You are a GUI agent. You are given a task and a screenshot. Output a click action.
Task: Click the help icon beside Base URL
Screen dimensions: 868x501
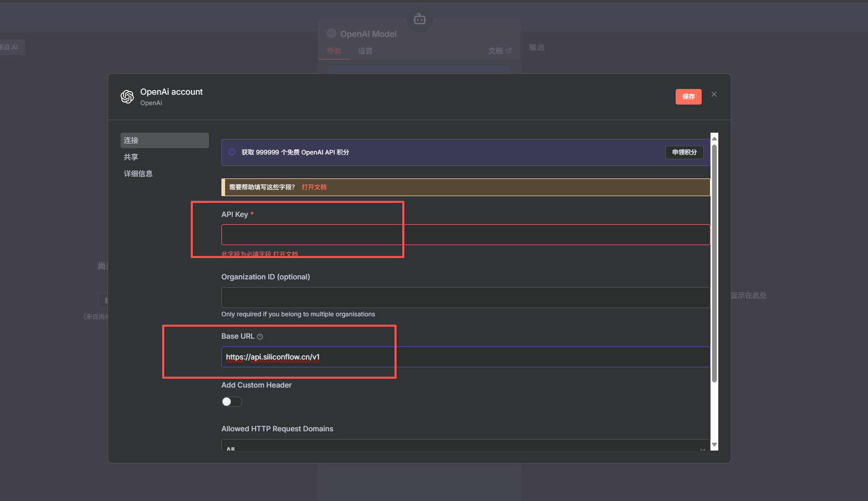tap(260, 337)
